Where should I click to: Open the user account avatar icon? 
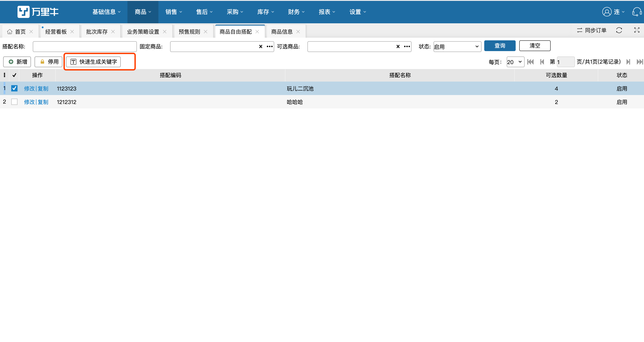(x=607, y=12)
